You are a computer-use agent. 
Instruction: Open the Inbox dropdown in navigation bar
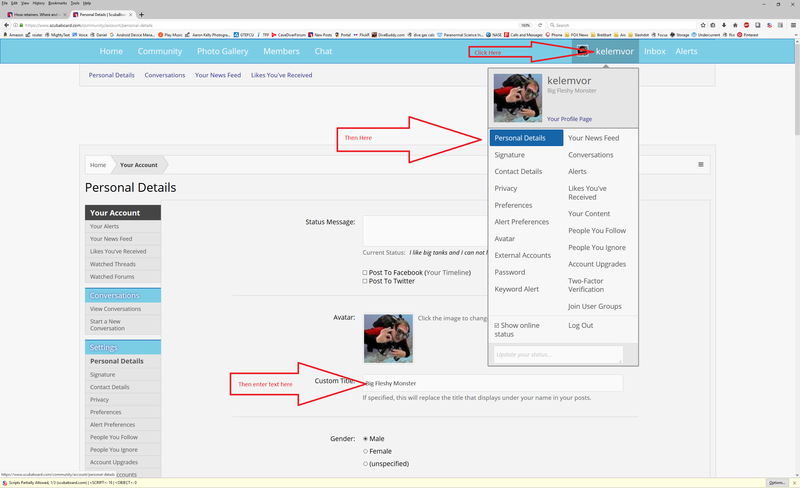pyautogui.click(x=655, y=51)
